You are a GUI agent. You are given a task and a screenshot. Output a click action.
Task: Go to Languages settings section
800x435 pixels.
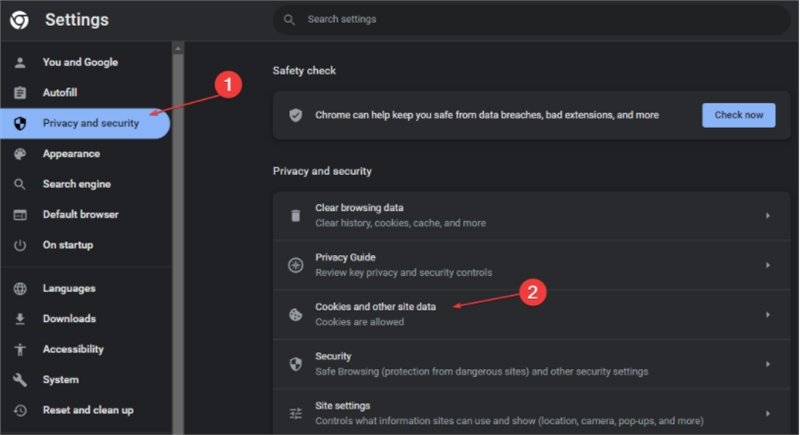coord(69,289)
